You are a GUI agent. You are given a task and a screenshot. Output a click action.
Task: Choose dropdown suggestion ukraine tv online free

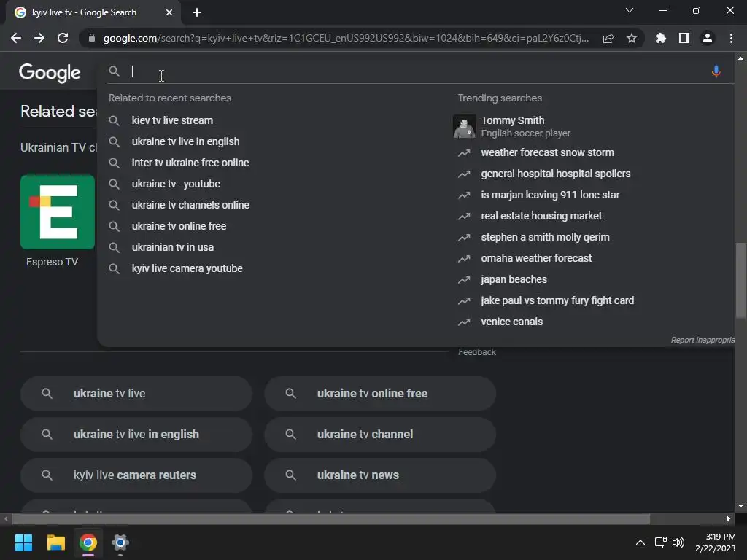pyautogui.click(x=179, y=226)
